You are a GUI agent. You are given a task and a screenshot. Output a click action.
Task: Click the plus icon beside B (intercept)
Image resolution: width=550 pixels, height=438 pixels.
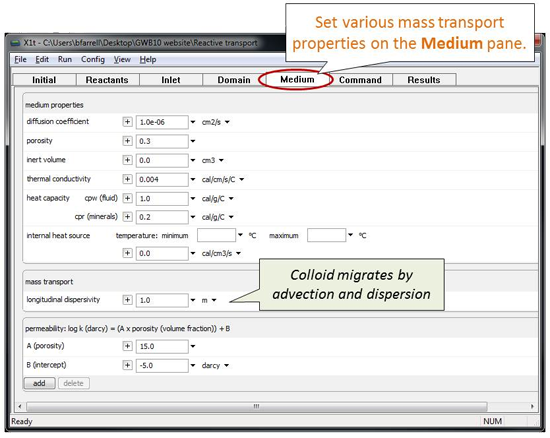coord(127,365)
